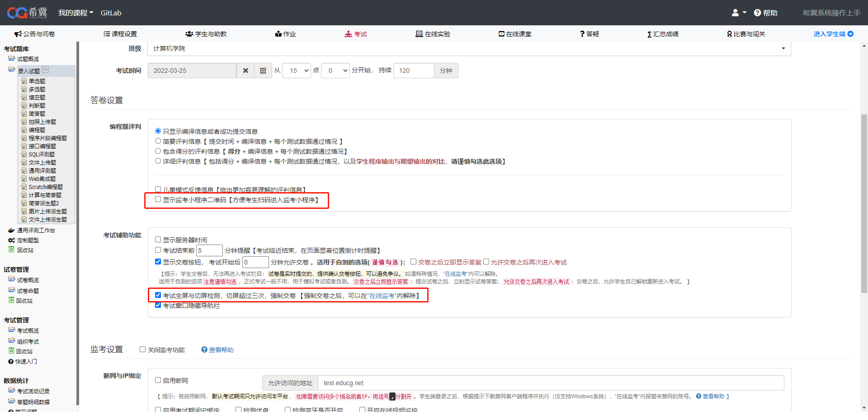Select 详细评判信息 radio option
868x420 pixels.
pyautogui.click(x=158, y=161)
